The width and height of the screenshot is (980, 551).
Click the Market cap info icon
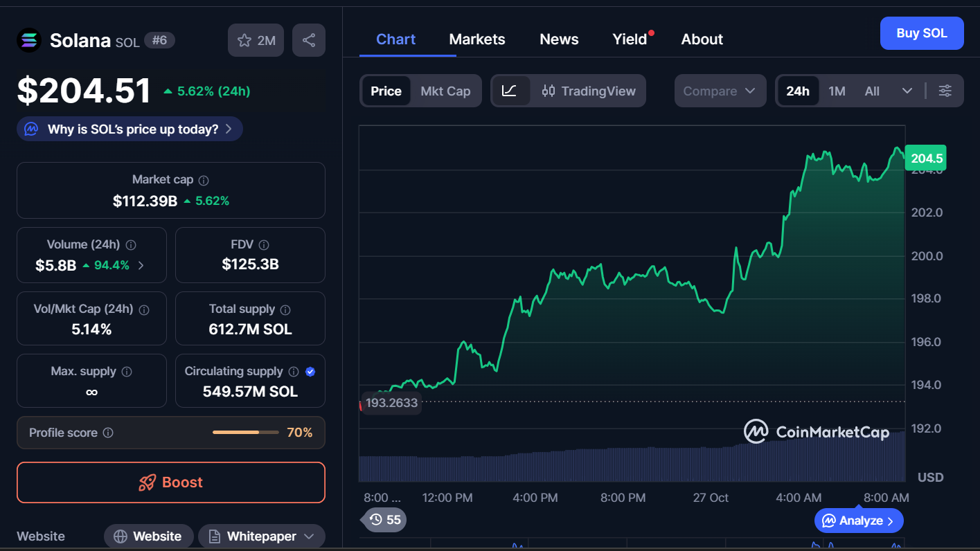204,180
